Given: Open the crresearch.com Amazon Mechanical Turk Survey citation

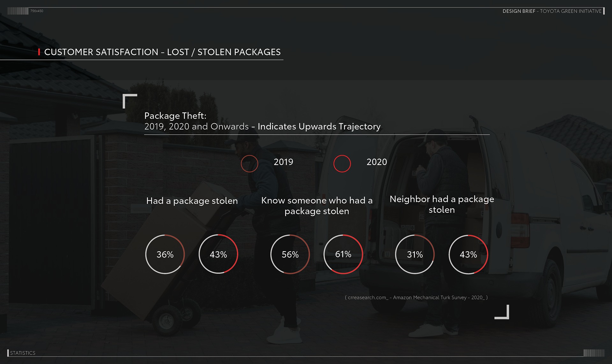Looking at the screenshot, I should pos(416,297).
